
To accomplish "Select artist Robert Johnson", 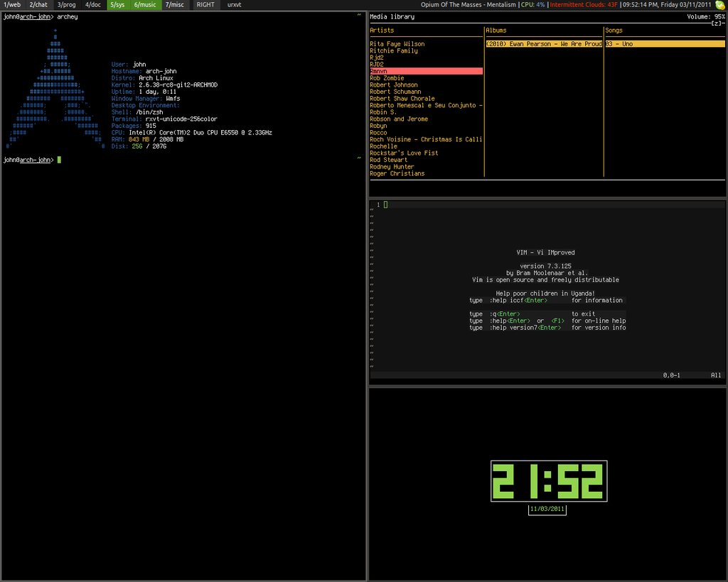I will [394, 85].
